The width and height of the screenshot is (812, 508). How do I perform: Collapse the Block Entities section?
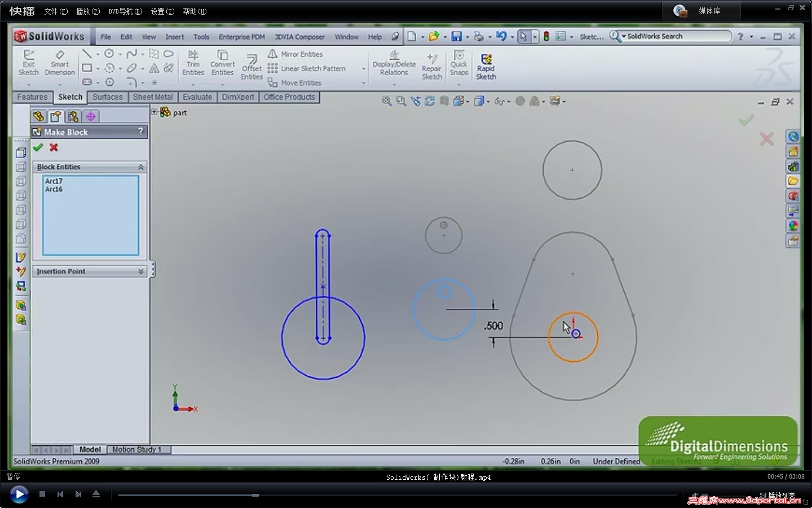(x=141, y=167)
